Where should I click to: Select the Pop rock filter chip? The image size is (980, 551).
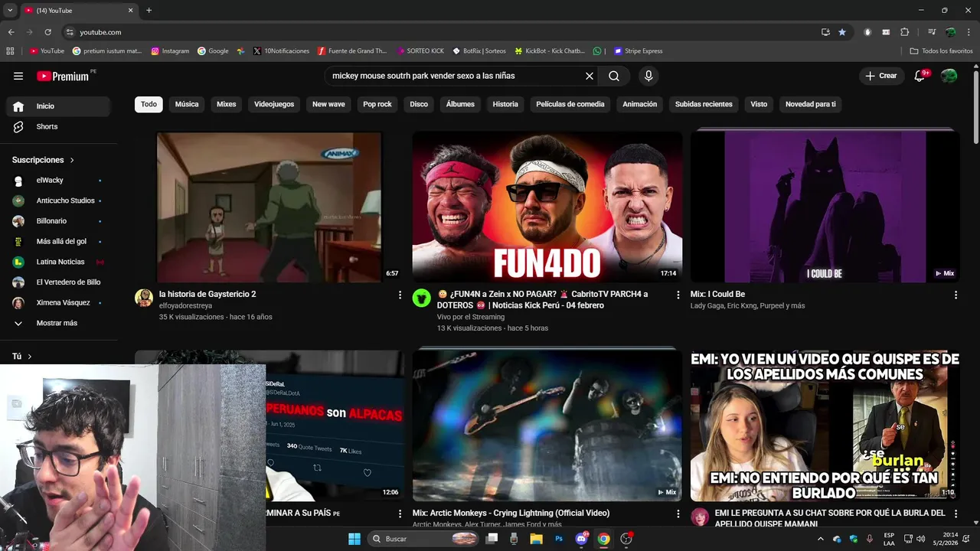(377, 104)
